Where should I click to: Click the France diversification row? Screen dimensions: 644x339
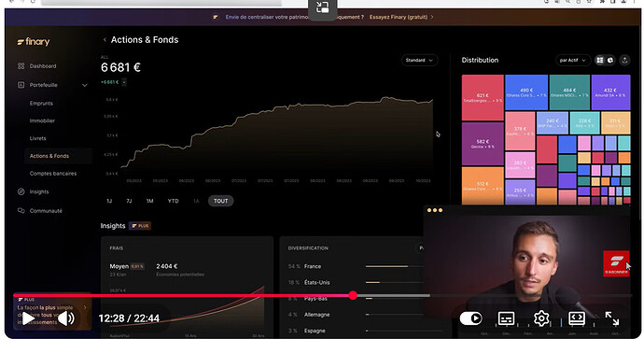click(x=356, y=266)
